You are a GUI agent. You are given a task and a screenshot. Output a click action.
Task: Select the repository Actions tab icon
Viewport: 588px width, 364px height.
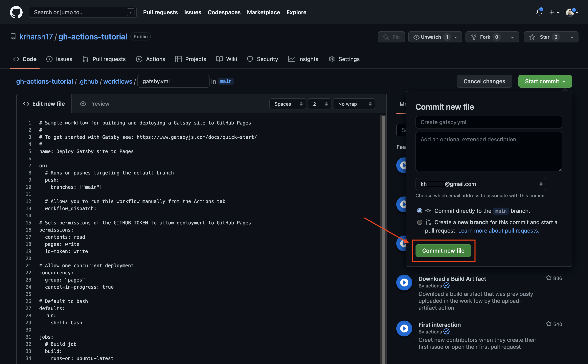coord(139,59)
